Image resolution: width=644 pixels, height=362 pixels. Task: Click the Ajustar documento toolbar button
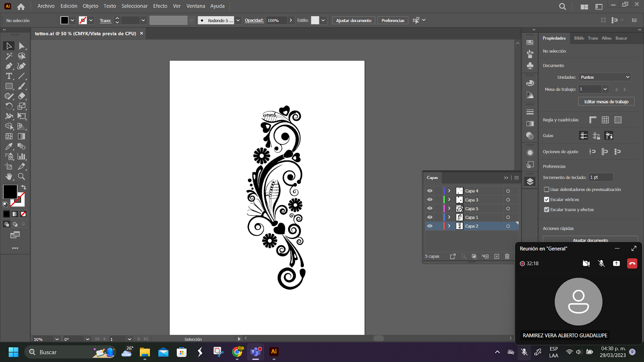click(354, 21)
